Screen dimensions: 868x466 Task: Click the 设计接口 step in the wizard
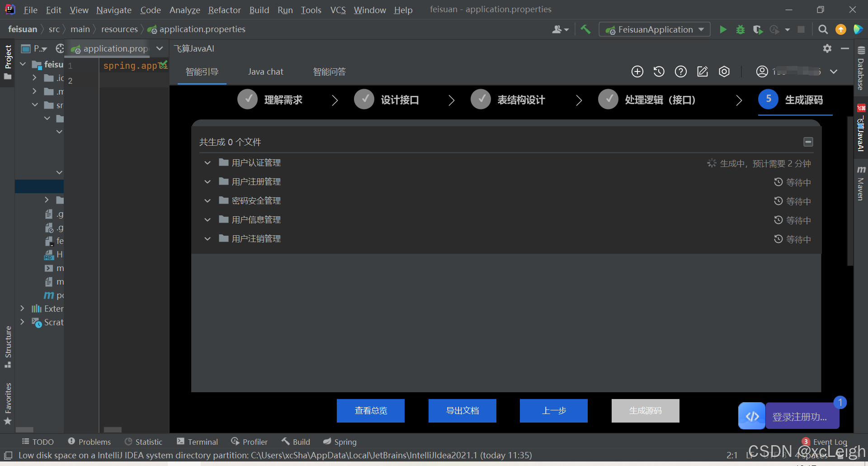pos(400,100)
